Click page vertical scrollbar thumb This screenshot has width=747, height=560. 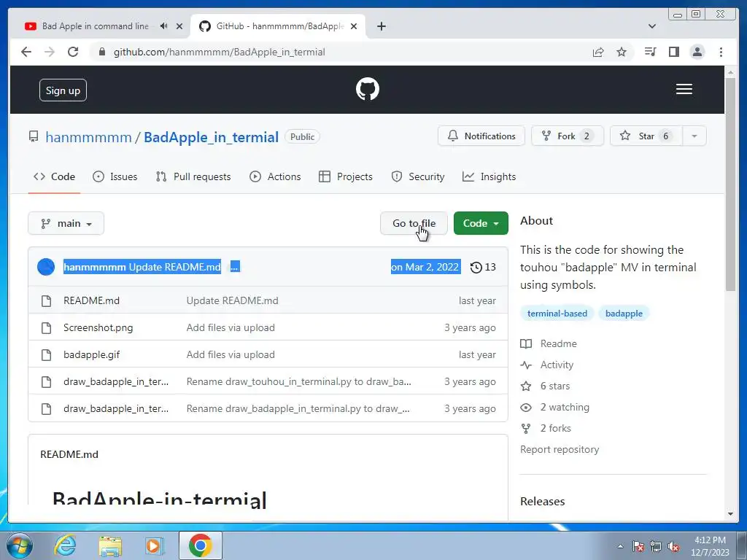pos(730,183)
